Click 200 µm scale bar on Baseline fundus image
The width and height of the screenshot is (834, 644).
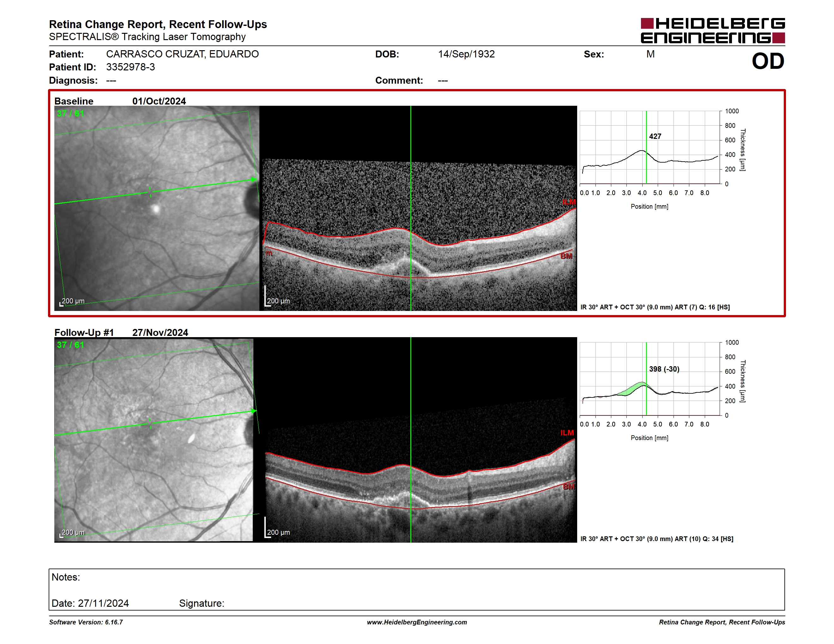coord(72,301)
